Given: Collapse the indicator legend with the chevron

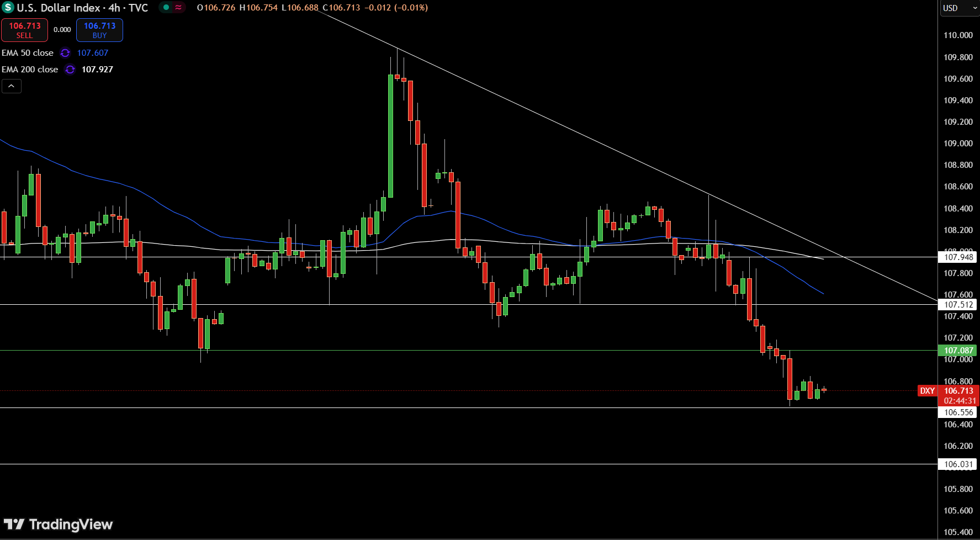Looking at the screenshot, I should 12,86.
